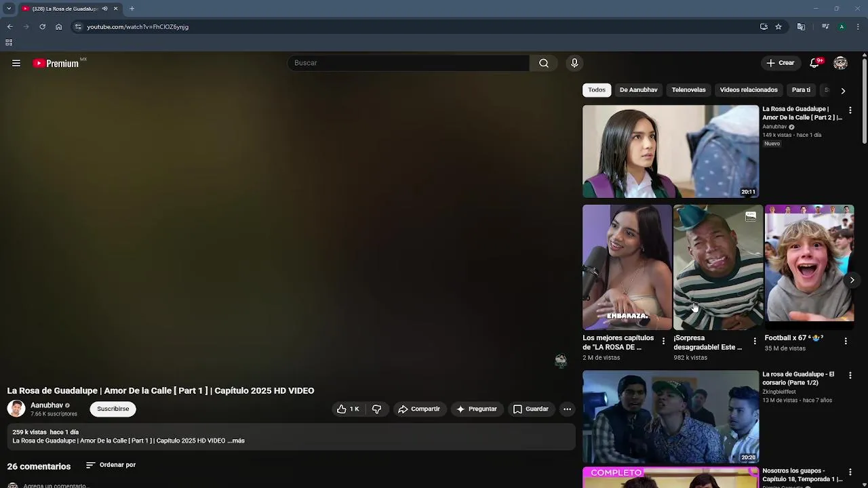Open the YouTube hamburger guide menu
The image size is (868, 488).
coord(16,63)
